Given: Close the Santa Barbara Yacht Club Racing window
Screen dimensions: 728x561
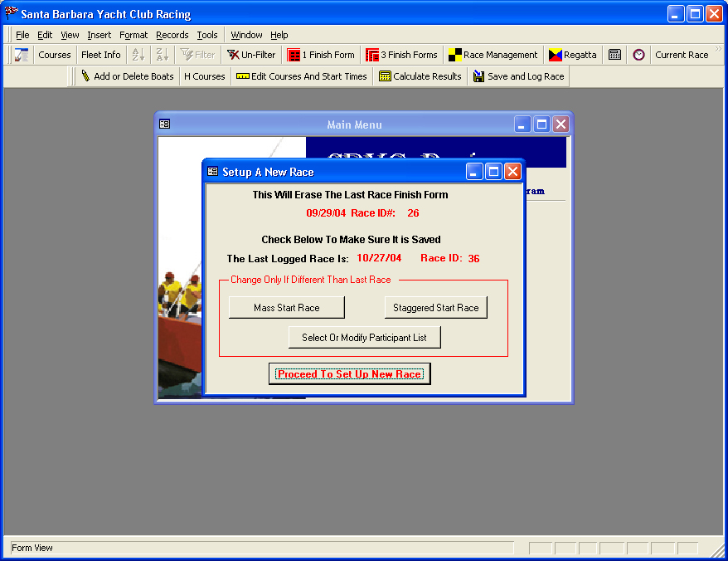Looking at the screenshot, I should click(x=715, y=14).
